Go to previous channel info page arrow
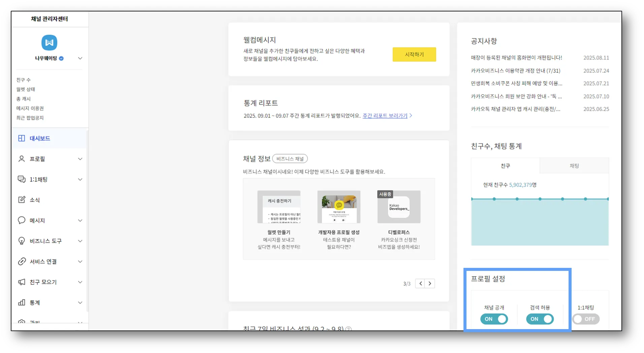 [420, 283]
